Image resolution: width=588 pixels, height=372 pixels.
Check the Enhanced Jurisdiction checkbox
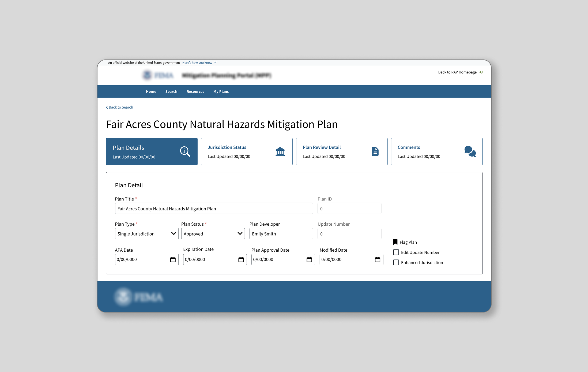tap(396, 262)
